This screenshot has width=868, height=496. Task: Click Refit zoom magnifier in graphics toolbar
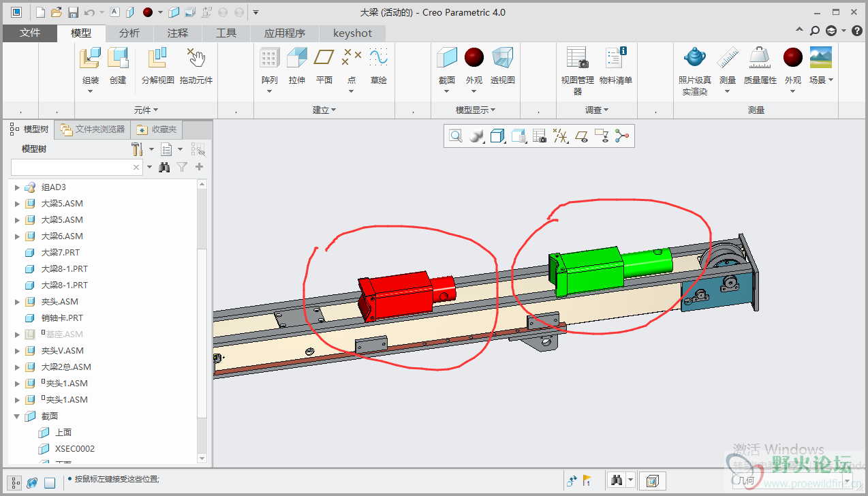[x=455, y=136]
